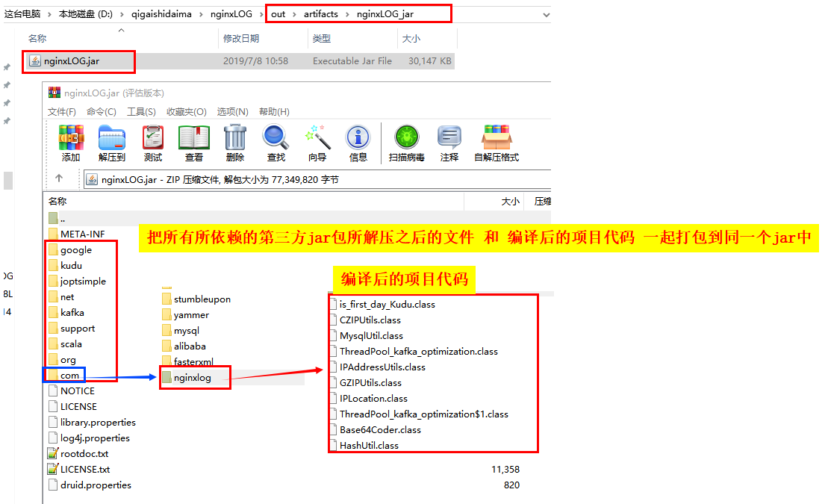Image resolution: width=828 pixels, height=504 pixels.
Task: Click the WinRAR app icon in title bar
Action: coord(54,93)
